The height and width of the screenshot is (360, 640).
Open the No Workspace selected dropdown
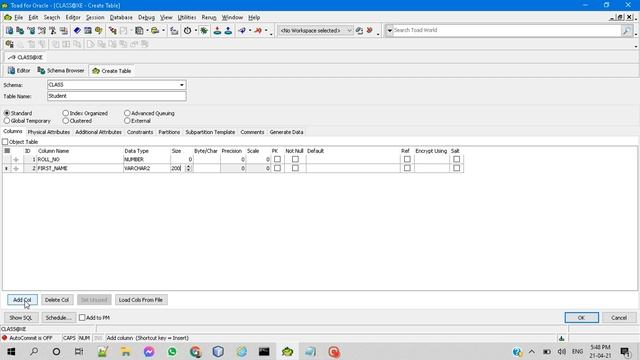(349, 31)
